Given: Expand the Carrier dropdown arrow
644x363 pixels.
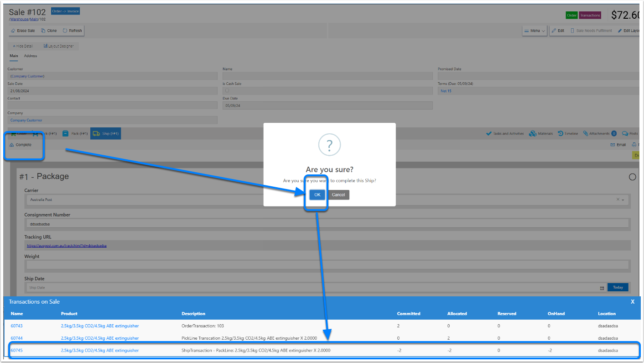Looking at the screenshot, I should tap(623, 200).
